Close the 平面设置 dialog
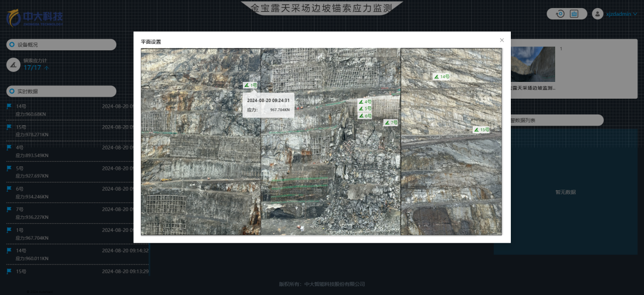The width and height of the screenshot is (644, 295). [502, 40]
